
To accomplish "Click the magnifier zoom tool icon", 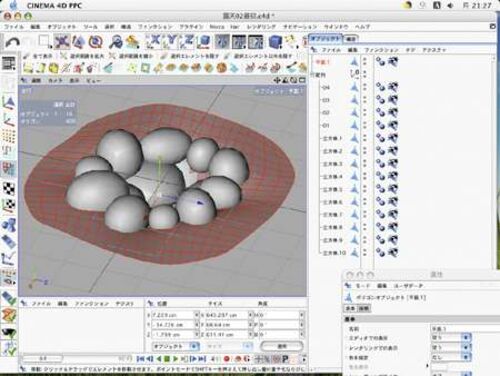I will (x=116, y=42).
